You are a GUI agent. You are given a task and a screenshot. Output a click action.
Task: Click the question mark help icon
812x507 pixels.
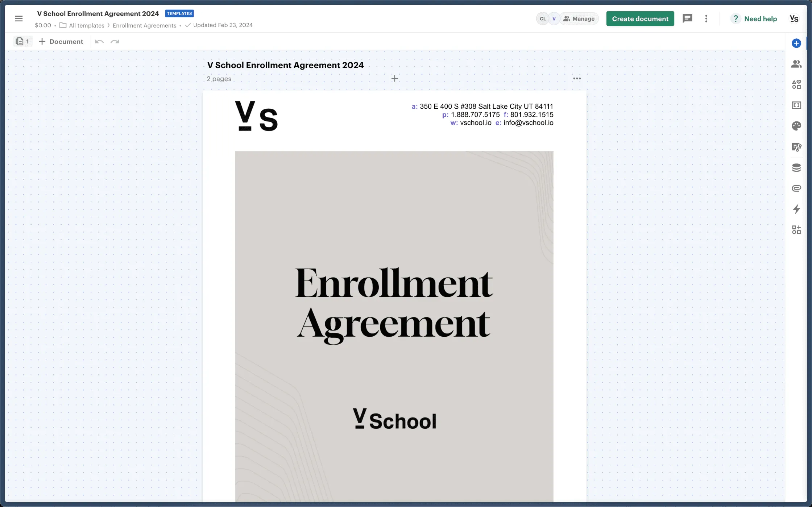736,18
